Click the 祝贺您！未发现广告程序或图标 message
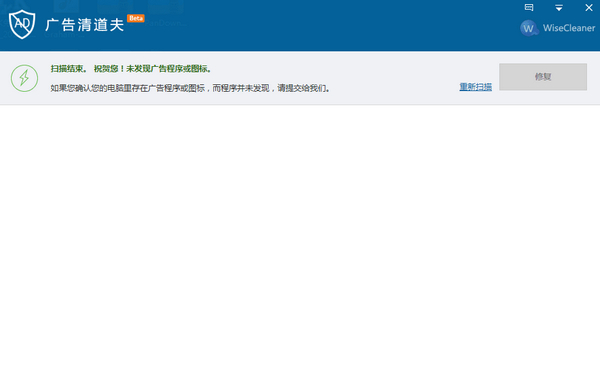 [152, 69]
